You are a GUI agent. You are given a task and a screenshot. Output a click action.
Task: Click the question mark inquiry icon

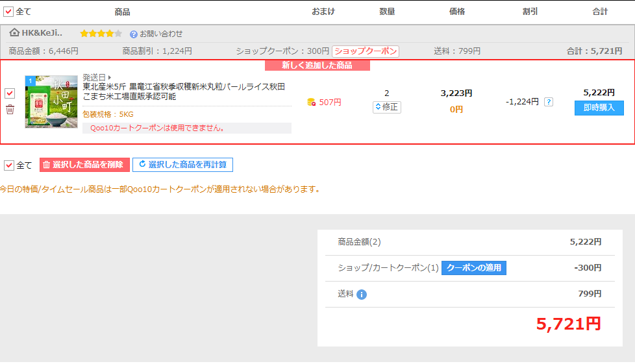(134, 34)
